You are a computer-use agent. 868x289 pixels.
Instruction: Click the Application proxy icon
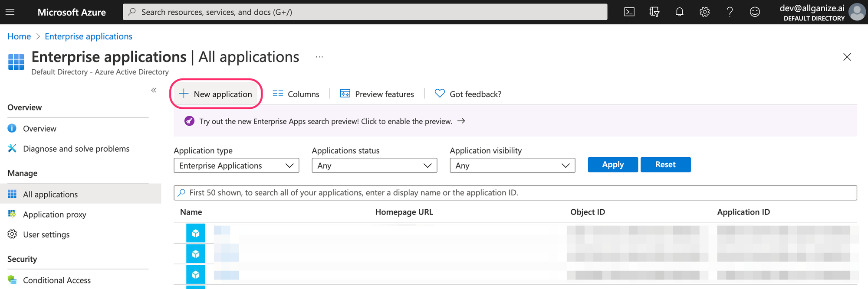tap(12, 214)
